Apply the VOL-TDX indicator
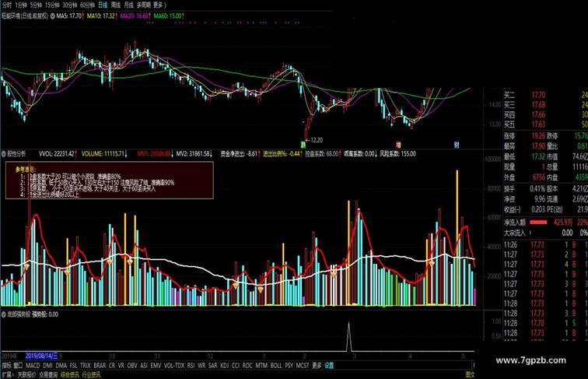 click(x=174, y=365)
